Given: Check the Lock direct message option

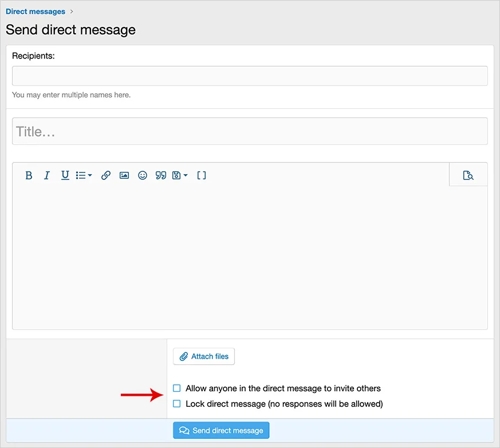Looking at the screenshot, I should (x=177, y=404).
